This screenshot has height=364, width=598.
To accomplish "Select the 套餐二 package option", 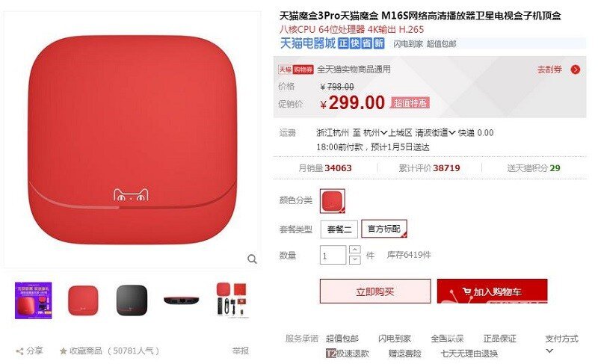I will (x=339, y=229).
